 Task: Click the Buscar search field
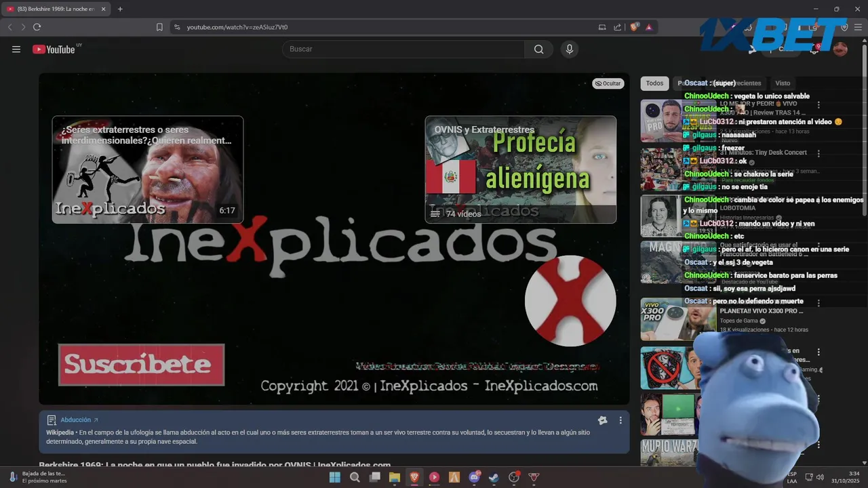pyautogui.click(x=403, y=49)
